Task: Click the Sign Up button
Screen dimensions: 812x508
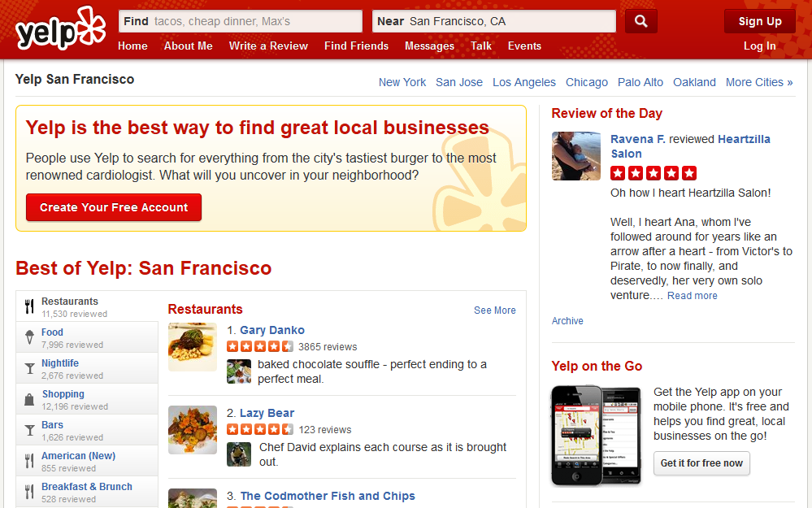Action: click(760, 21)
